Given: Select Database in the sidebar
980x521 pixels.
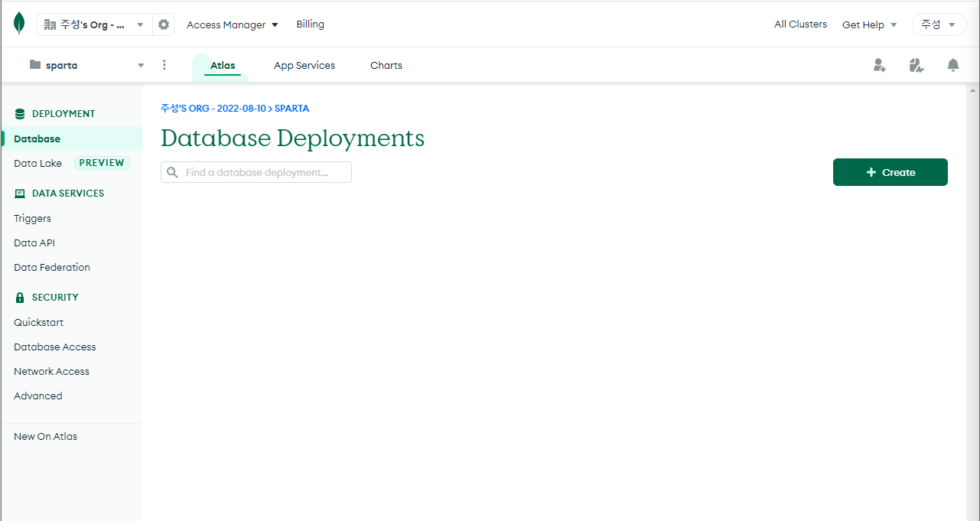Looking at the screenshot, I should tap(71, 138).
